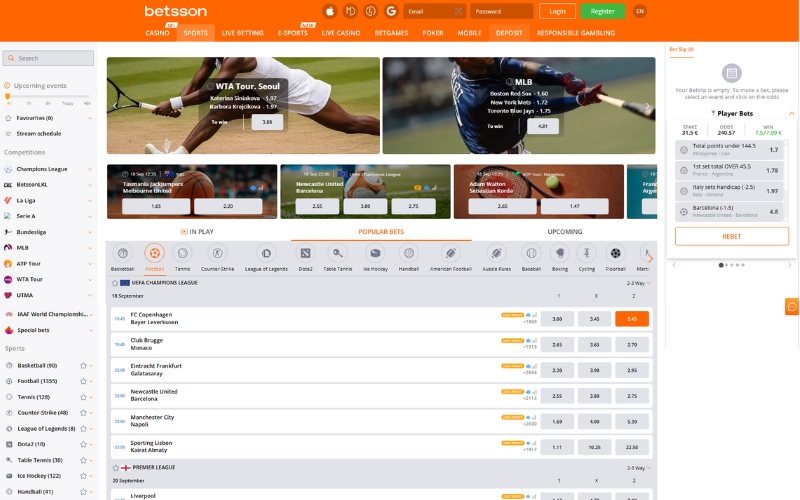Click the betsson logo
The height and width of the screenshot is (500, 800).
[176, 11]
